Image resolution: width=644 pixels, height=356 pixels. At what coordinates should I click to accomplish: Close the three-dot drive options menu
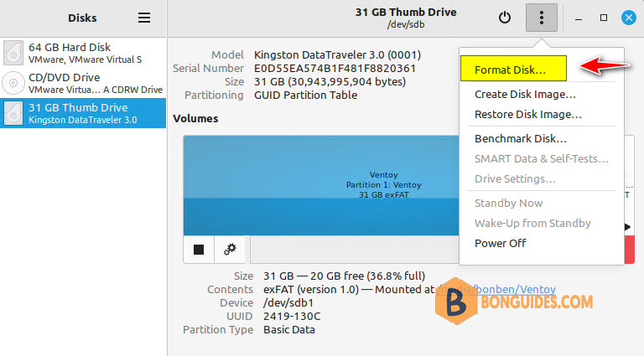click(542, 18)
